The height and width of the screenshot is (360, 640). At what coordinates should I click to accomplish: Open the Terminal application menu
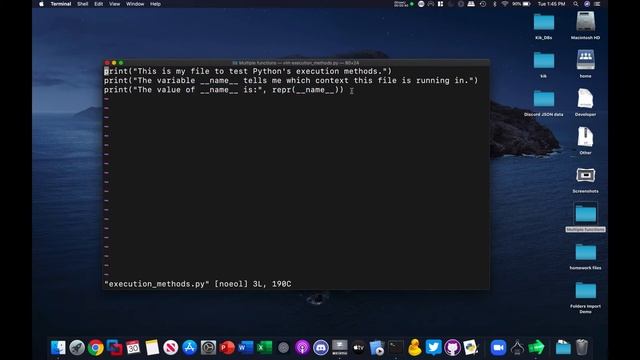coord(61,4)
